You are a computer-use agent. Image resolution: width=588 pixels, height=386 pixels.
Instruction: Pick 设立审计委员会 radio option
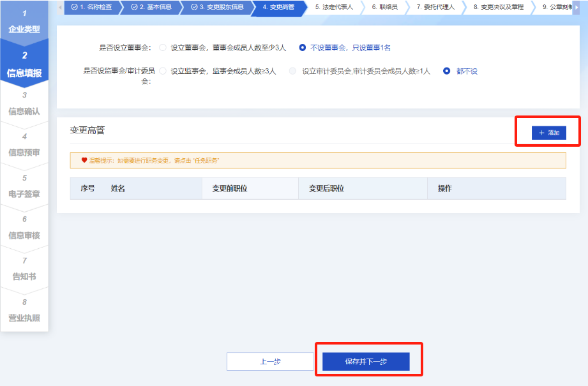(293, 71)
